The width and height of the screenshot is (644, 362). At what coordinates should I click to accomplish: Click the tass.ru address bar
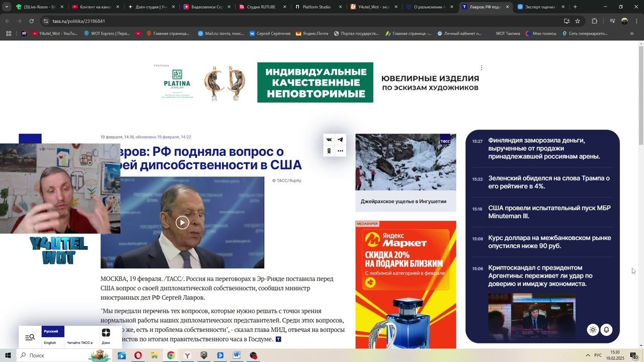point(302,21)
